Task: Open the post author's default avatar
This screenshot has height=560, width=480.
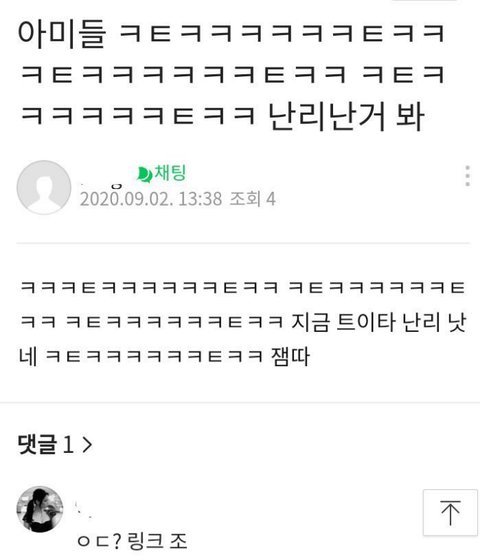Action: (44, 187)
